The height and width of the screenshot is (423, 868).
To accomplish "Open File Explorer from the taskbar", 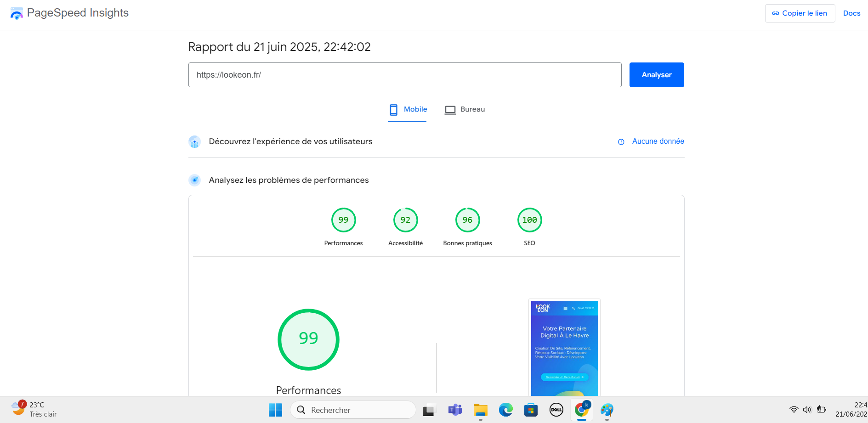I will [x=480, y=410].
